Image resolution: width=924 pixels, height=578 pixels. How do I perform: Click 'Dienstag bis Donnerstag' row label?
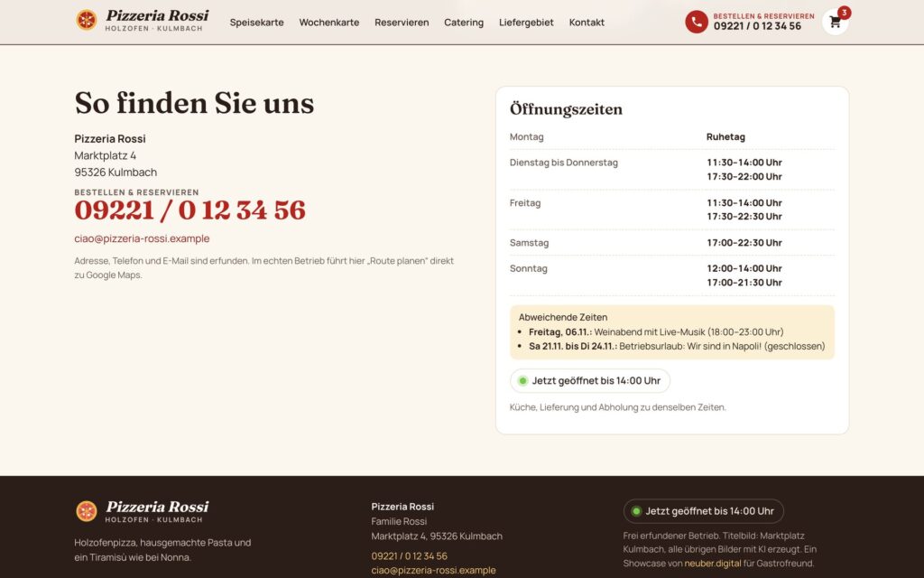(x=564, y=163)
